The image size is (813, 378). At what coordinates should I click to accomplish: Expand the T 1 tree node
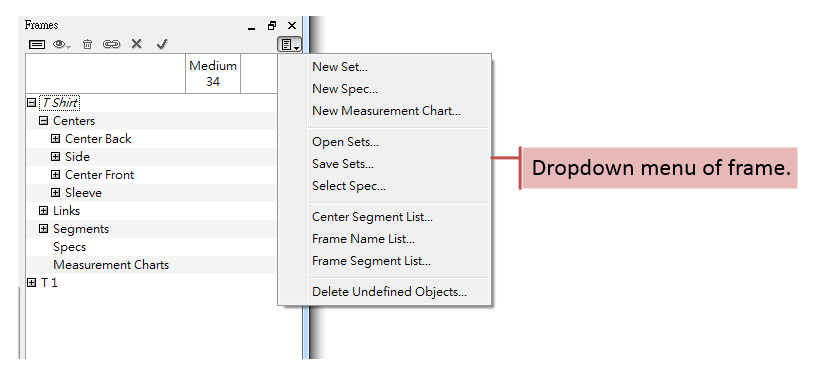[32, 283]
